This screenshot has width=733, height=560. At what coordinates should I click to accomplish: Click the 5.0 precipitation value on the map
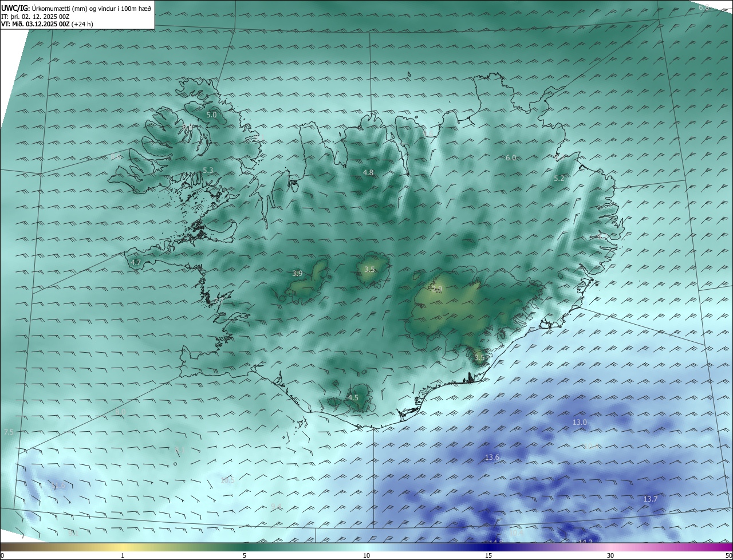click(211, 115)
